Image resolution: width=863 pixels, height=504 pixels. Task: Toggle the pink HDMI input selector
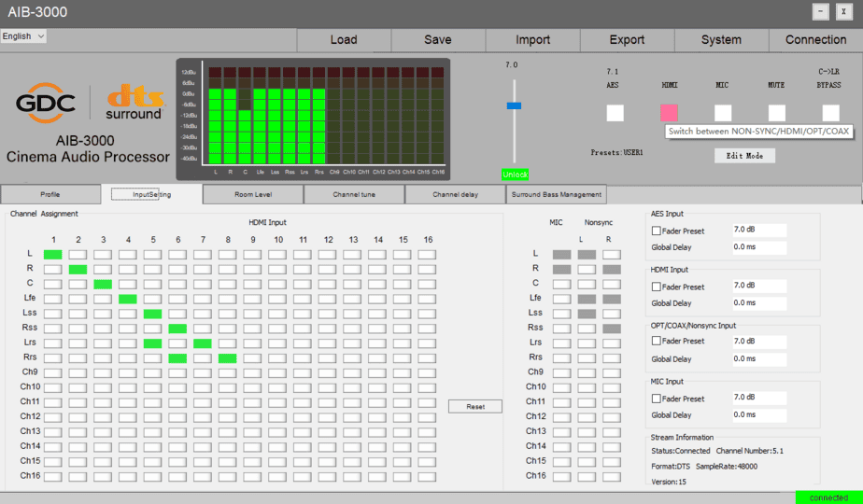click(x=669, y=113)
